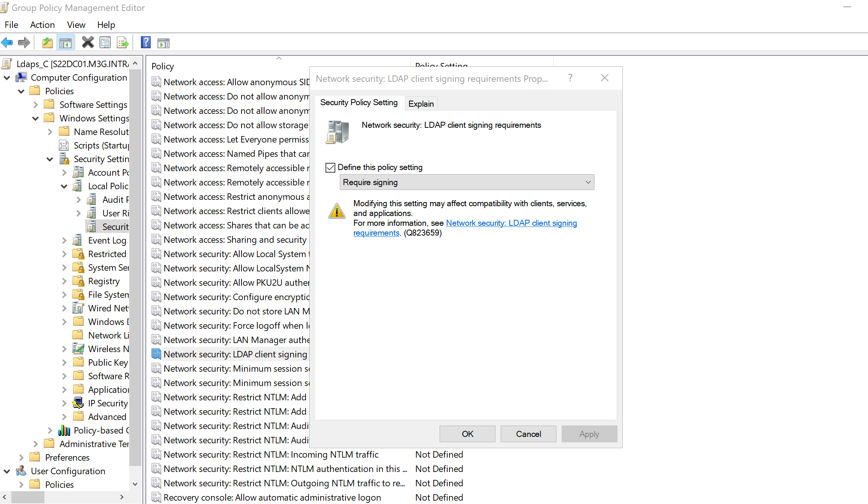Open the LDAP client signing requirements link
Screen dimensions: 868x504
point(511,223)
